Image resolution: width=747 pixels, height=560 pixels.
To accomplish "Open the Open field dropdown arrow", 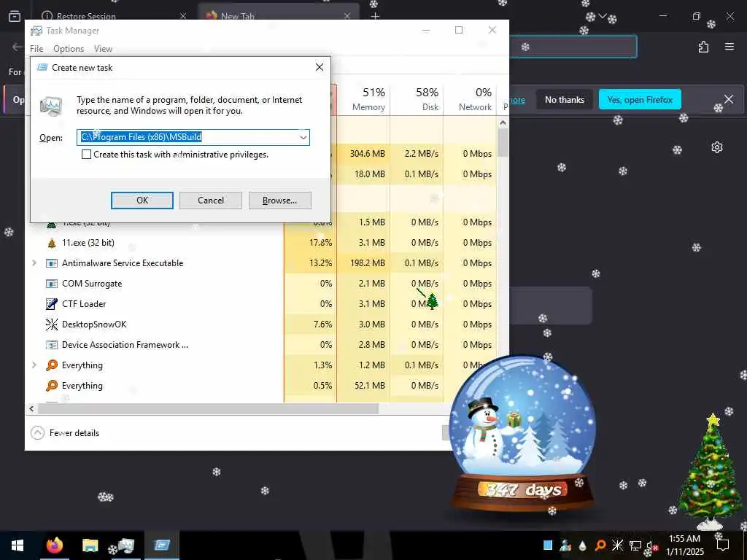I will point(303,138).
